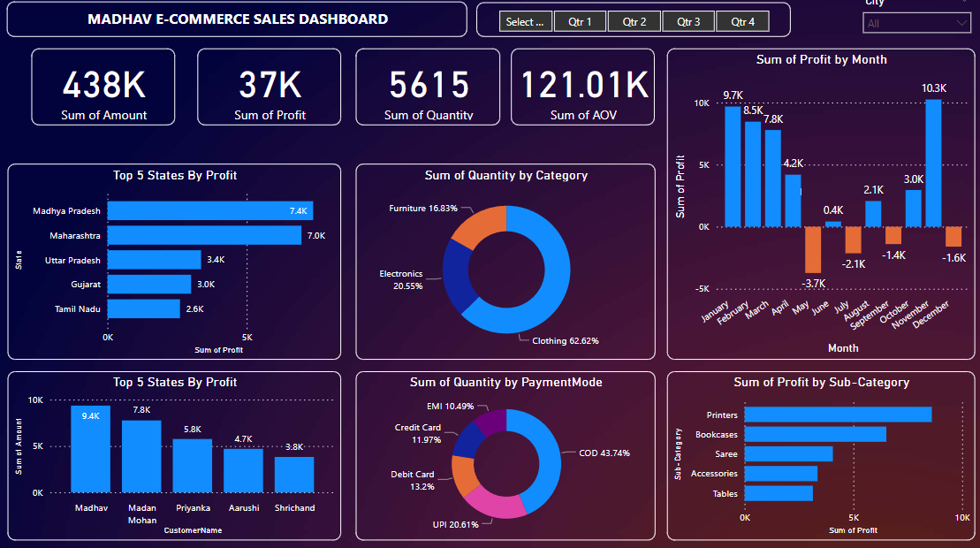Select the Sum of Profit 37K card
Screen dimensions: 980x548
(x=270, y=87)
